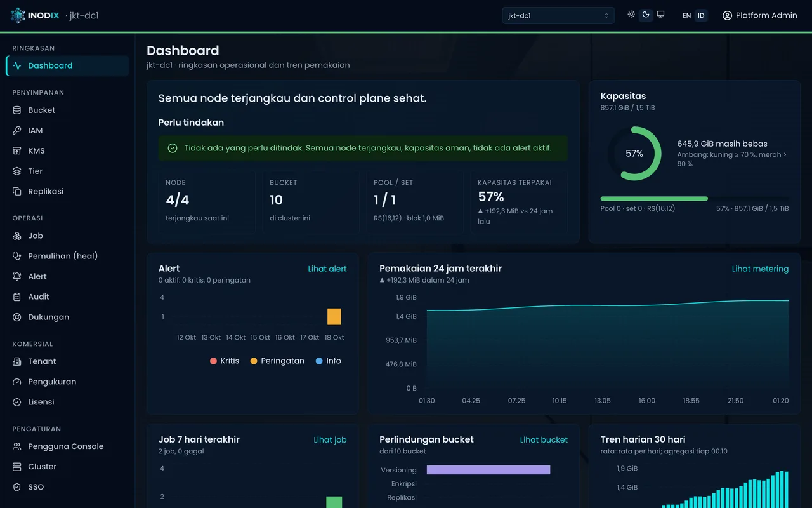The width and height of the screenshot is (812, 508).
Task: Click the Alert bell icon in sidebar
Action: click(x=17, y=276)
